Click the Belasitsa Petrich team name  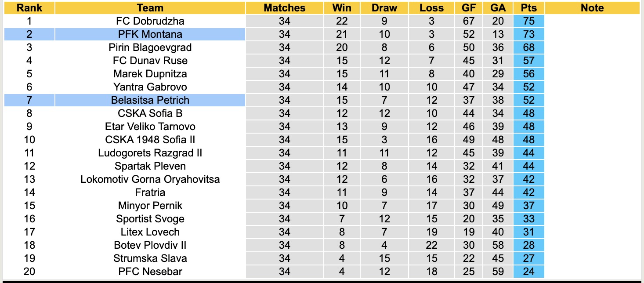click(x=150, y=100)
